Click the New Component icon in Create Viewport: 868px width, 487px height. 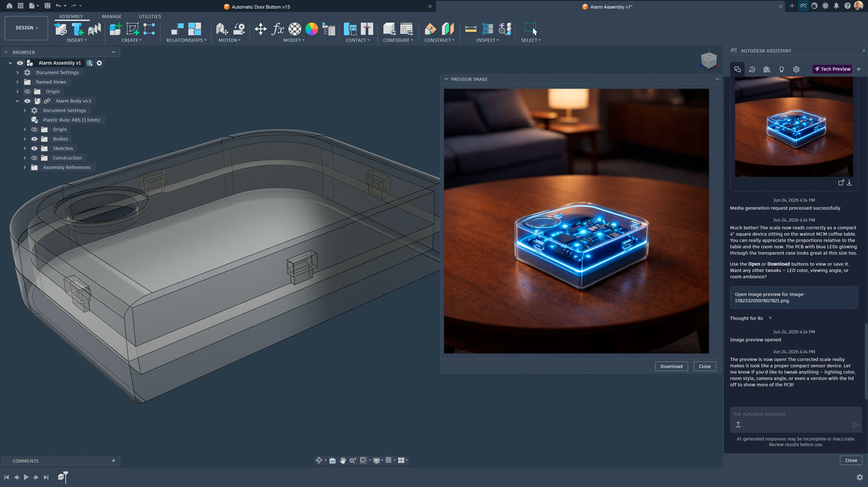click(115, 29)
